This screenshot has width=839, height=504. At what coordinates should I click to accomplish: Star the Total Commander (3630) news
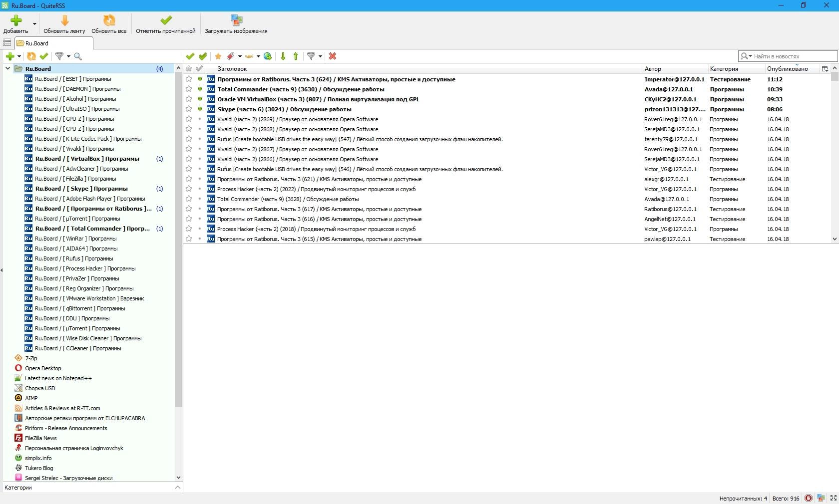189,89
